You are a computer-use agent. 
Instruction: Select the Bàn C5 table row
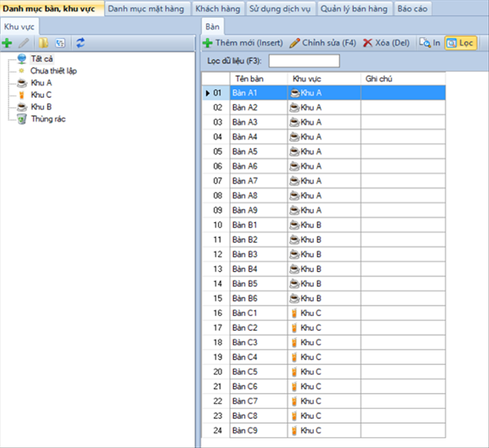click(258, 372)
